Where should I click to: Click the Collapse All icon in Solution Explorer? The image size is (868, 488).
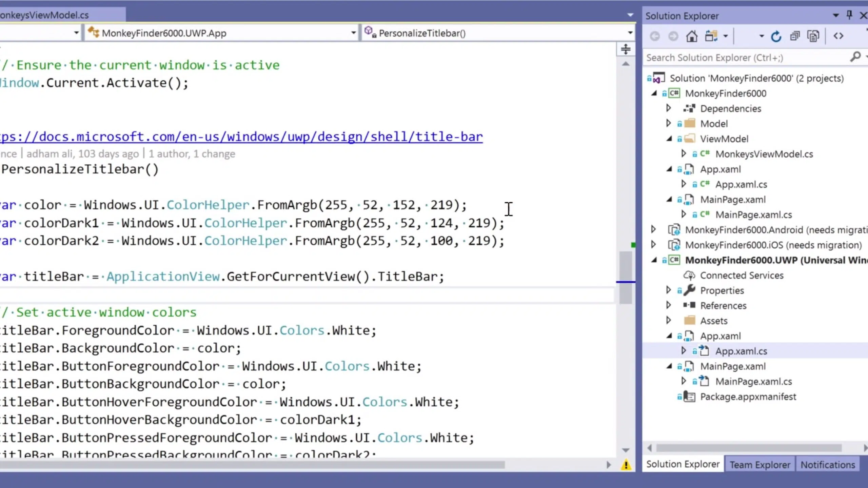[795, 36]
